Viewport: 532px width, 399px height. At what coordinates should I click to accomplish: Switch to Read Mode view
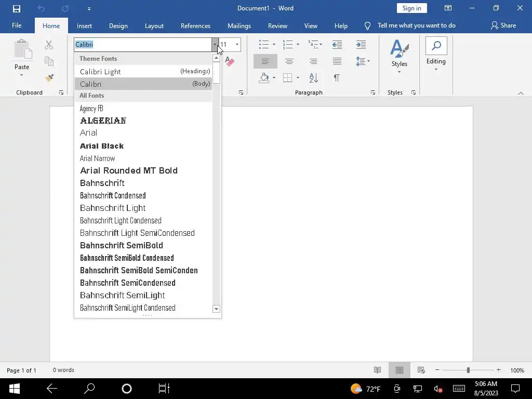(377, 370)
